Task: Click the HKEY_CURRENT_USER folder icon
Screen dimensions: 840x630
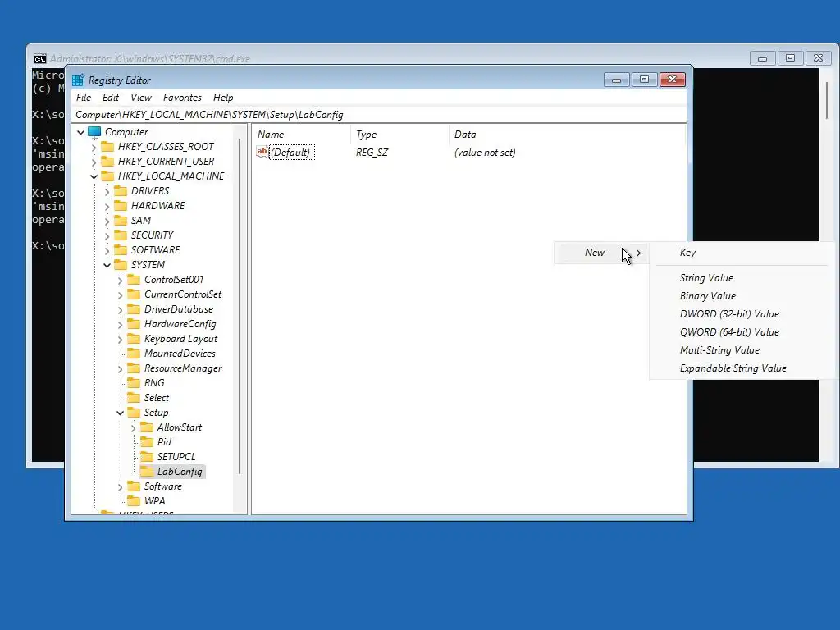Action: [x=107, y=162]
